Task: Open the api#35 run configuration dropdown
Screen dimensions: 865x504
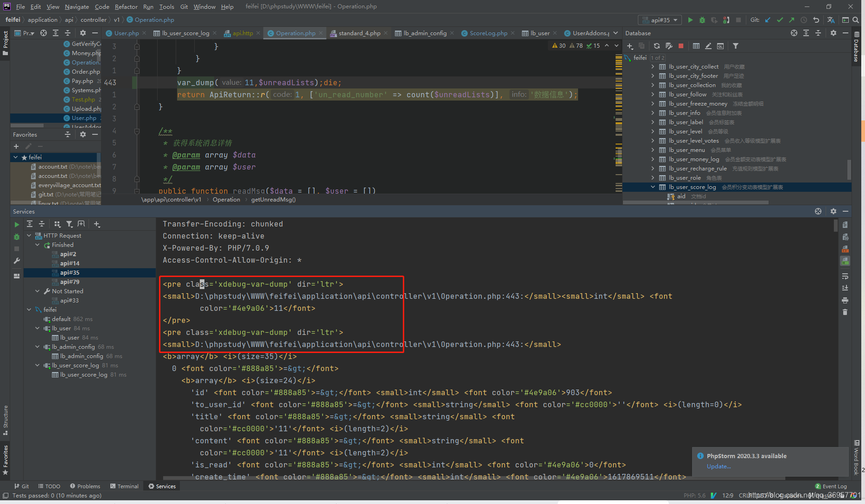Action: pos(660,20)
